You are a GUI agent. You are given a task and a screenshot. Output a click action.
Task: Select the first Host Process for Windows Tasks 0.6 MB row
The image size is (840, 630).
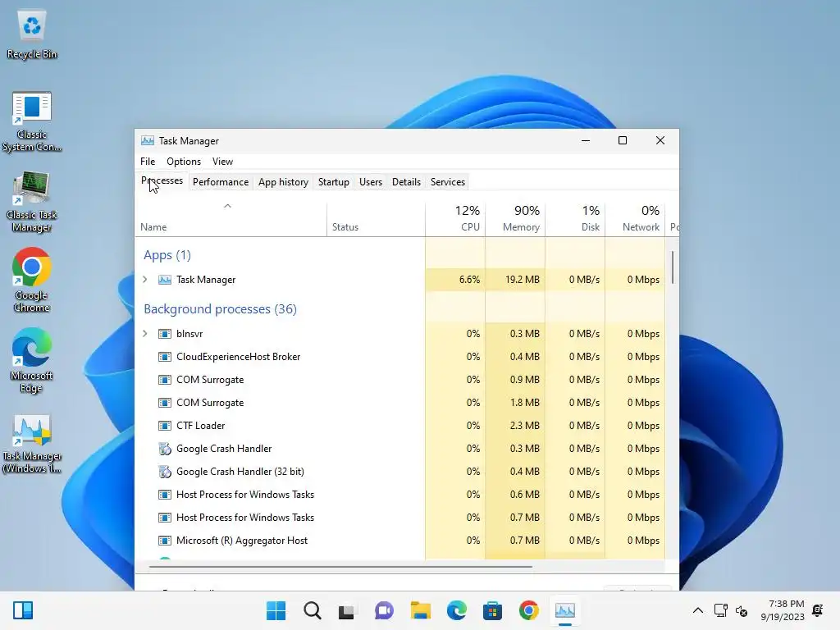tap(400, 495)
